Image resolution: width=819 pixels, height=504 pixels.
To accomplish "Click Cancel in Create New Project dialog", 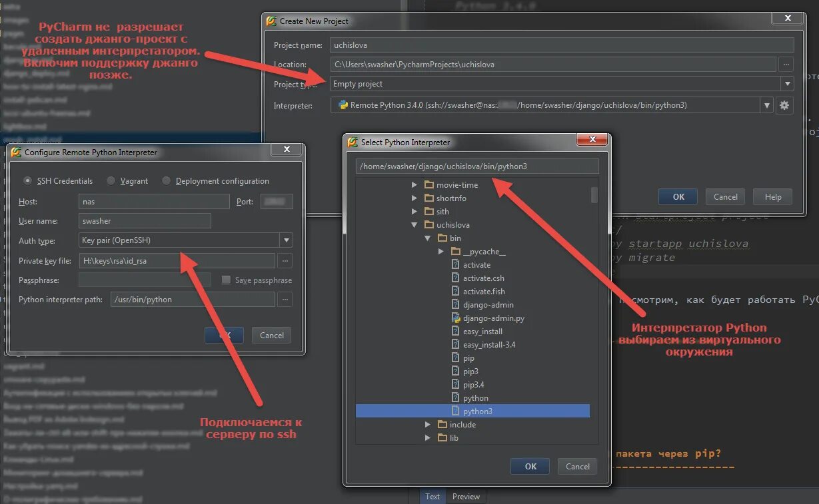I will pyautogui.click(x=725, y=197).
